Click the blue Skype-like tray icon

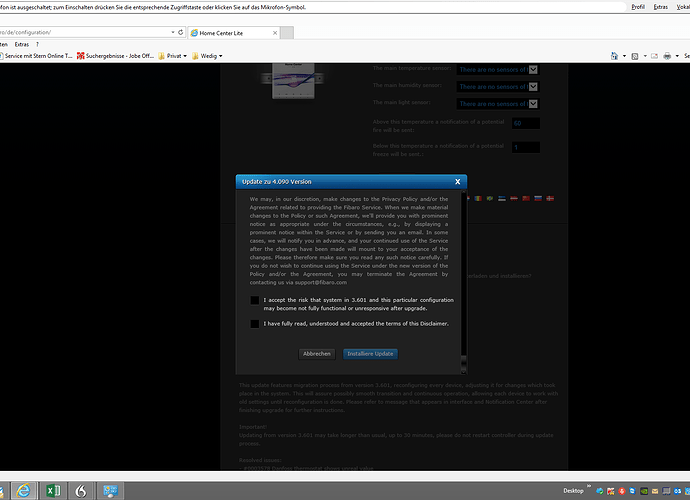tap(632, 491)
